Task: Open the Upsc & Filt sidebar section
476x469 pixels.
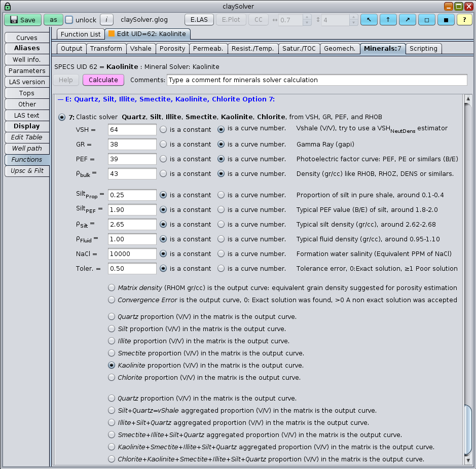Action: (x=27, y=170)
